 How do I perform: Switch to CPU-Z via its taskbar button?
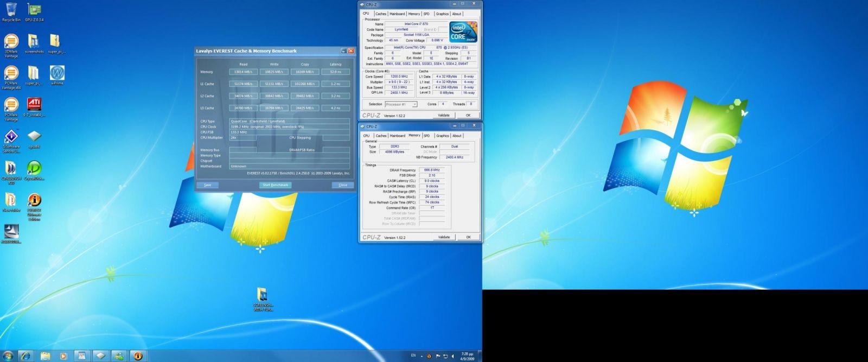100,356
